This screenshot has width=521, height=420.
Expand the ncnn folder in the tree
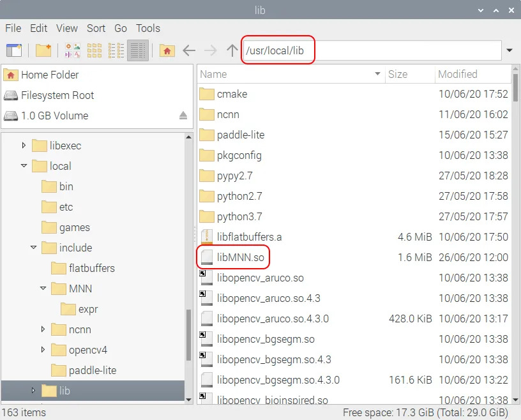click(43, 329)
